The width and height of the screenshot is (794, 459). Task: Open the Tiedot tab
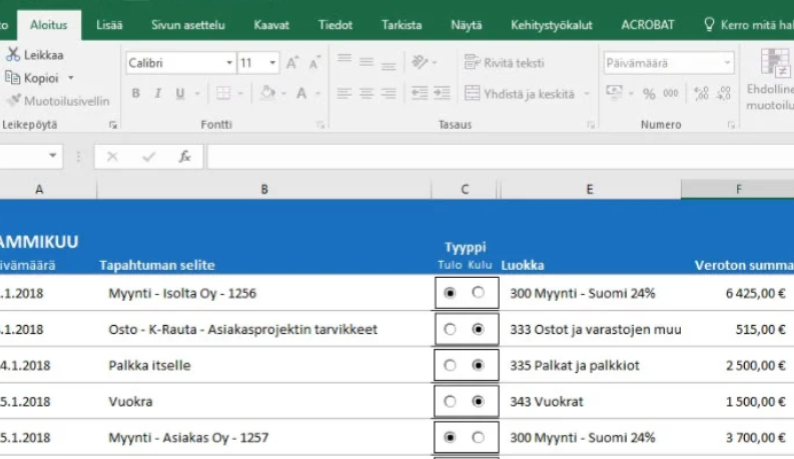point(335,25)
